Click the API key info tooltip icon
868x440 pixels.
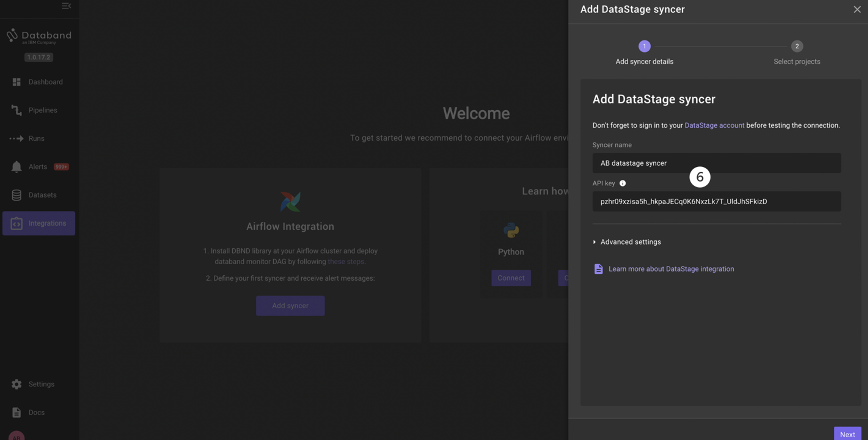622,183
